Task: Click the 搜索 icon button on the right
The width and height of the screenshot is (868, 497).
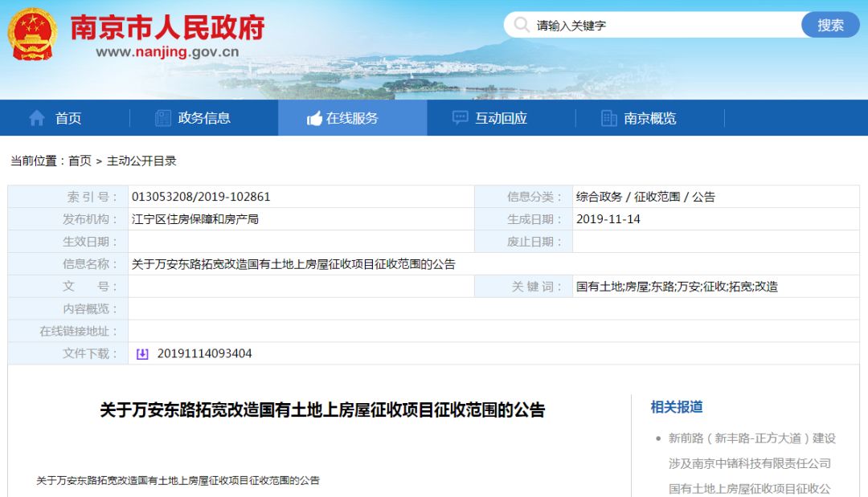Action: point(830,25)
